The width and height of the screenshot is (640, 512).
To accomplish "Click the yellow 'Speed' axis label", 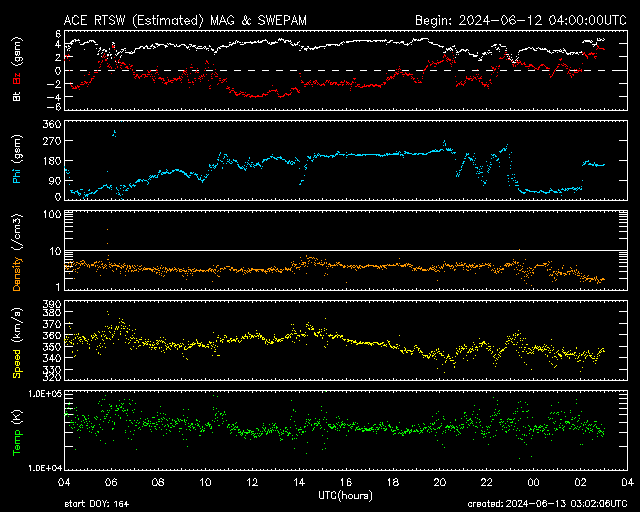I will pyautogui.click(x=17, y=364).
